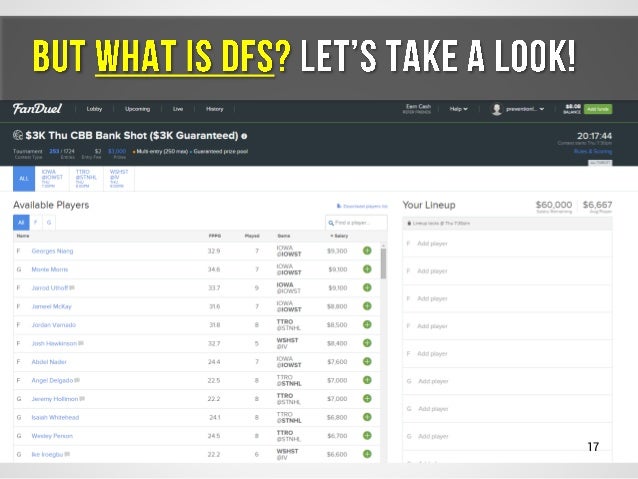The height and width of the screenshot is (479, 638).
Task: Select the WSHST @ IV game tab
Action: (x=119, y=178)
